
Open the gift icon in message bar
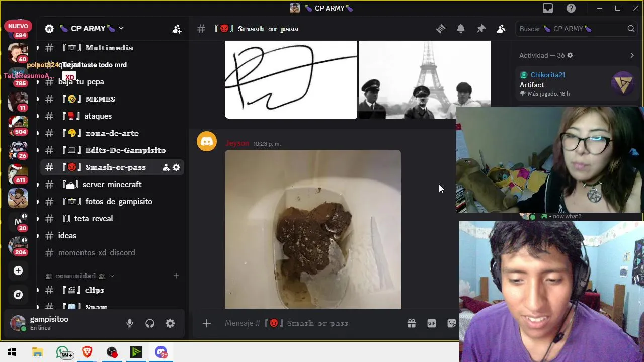click(412, 323)
